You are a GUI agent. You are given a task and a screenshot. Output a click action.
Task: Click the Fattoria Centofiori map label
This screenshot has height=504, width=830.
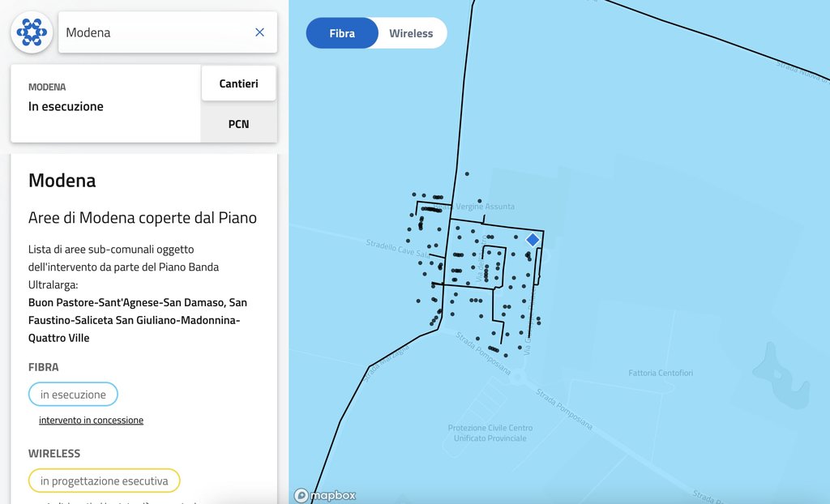pyautogui.click(x=661, y=374)
